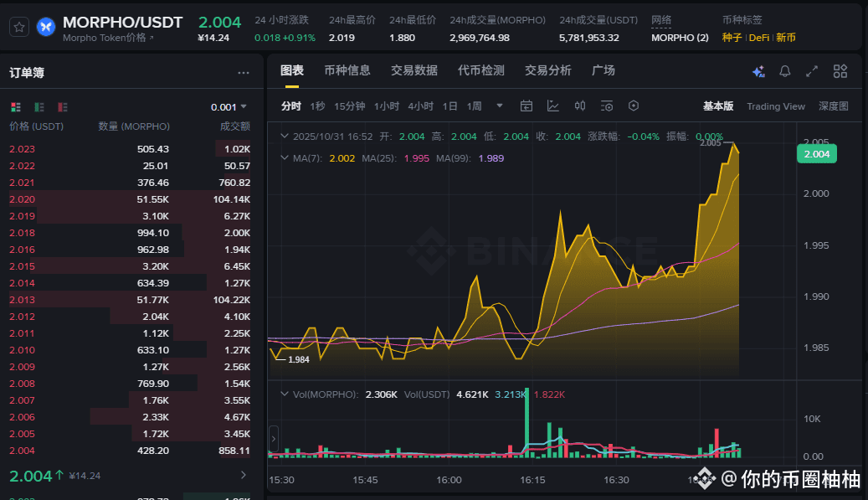Viewport: 868px width, 500px height.
Task: Click the 种子 coin tag
Action: 732,38
